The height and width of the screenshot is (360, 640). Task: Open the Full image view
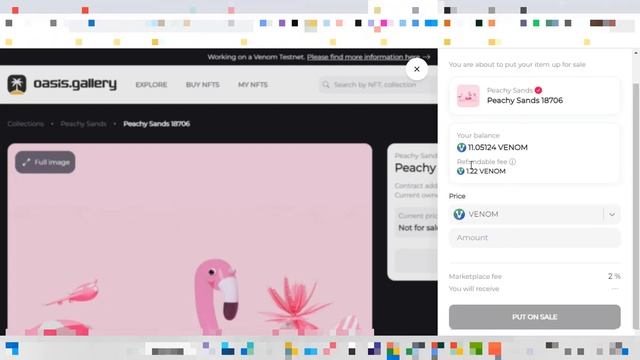[x=45, y=162]
